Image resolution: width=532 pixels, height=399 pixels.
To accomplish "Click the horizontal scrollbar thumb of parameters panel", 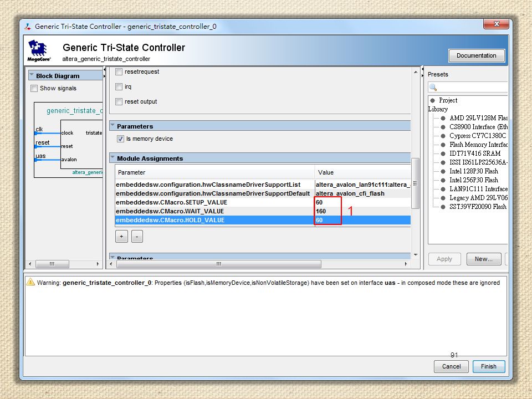I will pos(219,264).
